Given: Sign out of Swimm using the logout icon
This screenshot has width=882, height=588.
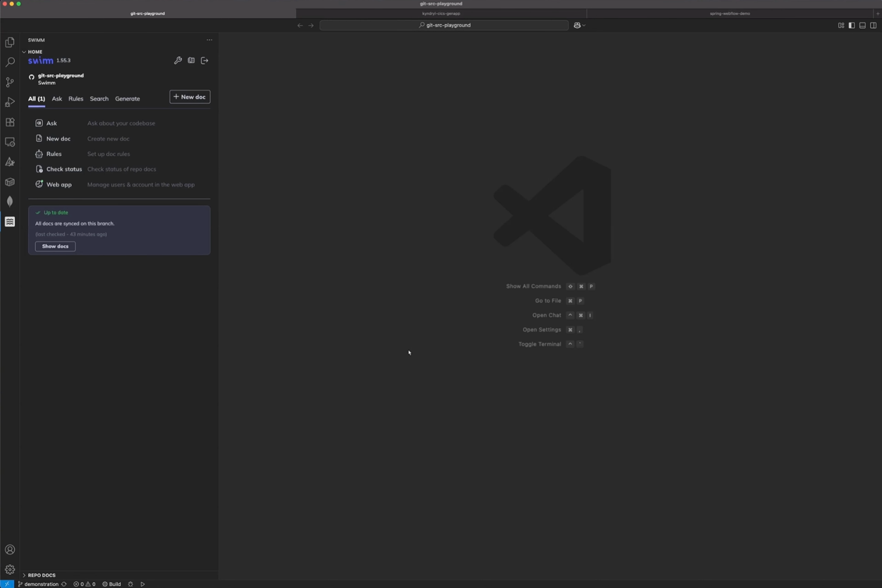Looking at the screenshot, I should [x=204, y=60].
